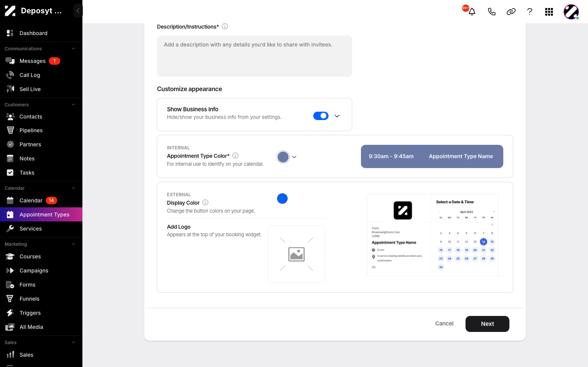Click the Description/Instructions text area
This screenshot has width=588, height=367.
coord(255,56)
